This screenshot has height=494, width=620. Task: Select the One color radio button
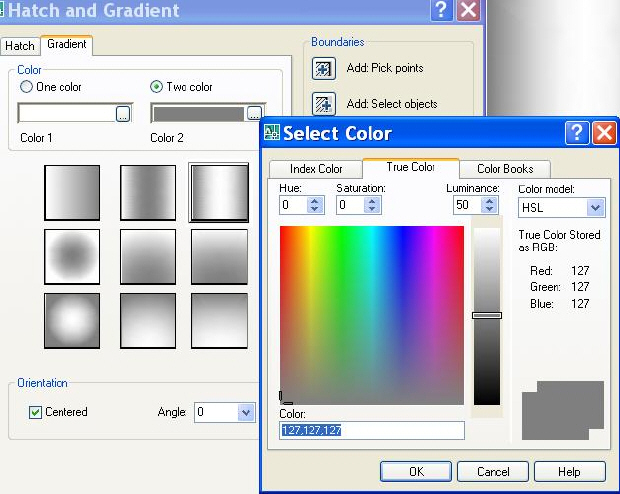coord(26,87)
